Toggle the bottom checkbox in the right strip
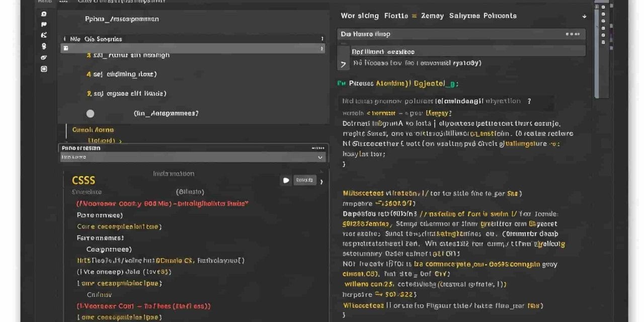Viewport: 644px width, 322px height. 603,41
